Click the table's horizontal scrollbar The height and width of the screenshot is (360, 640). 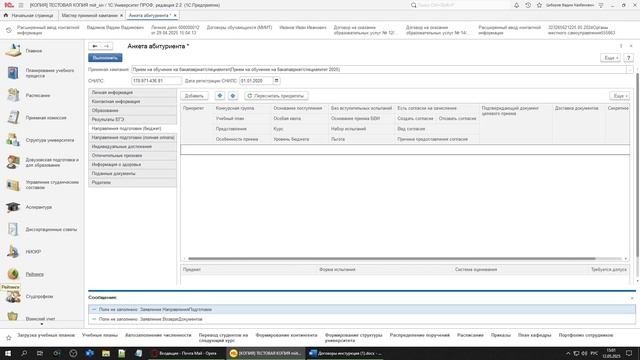point(391,259)
